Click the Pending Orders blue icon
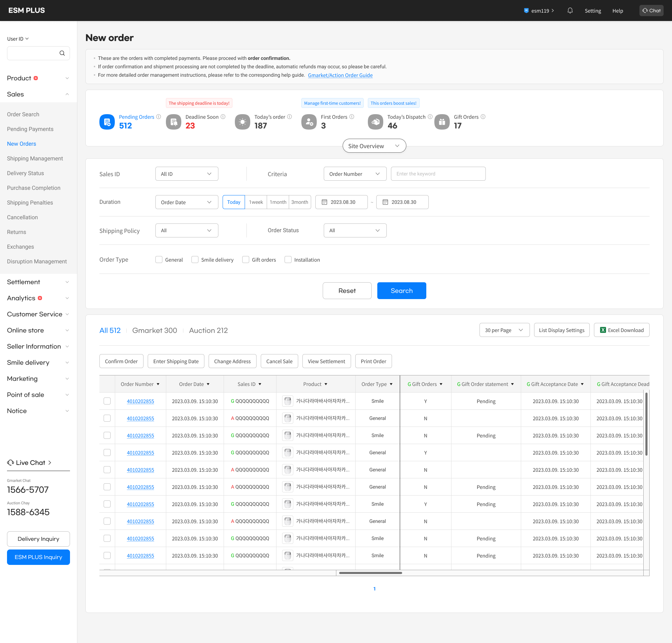 (x=107, y=122)
